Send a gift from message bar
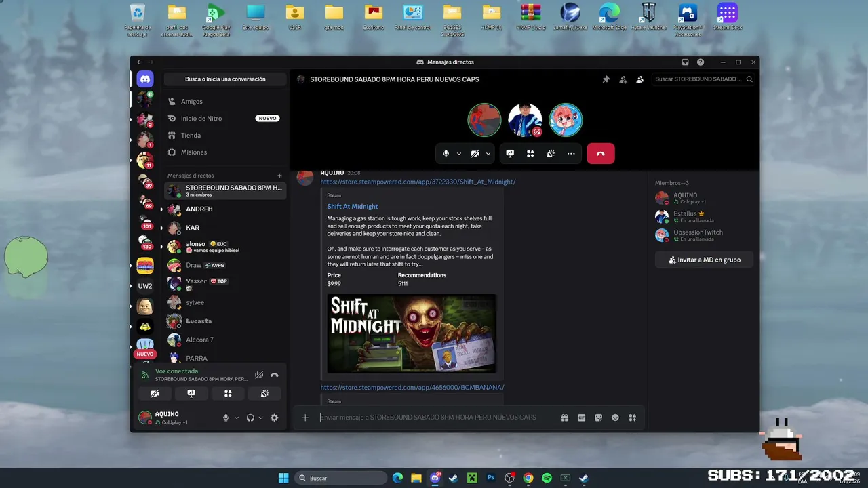The height and width of the screenshot is (488, 868). click(564, 418)
